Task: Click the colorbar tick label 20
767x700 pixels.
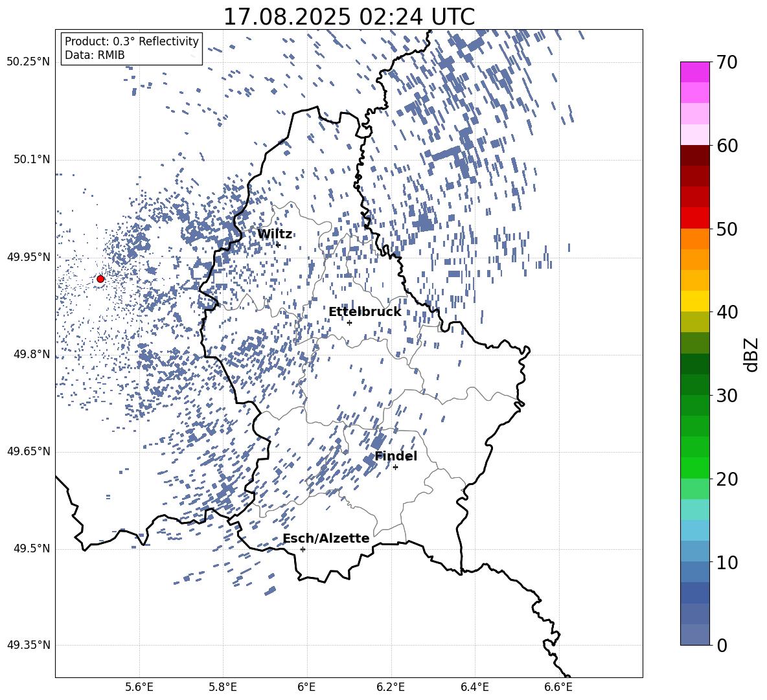Action: (727, 479)
